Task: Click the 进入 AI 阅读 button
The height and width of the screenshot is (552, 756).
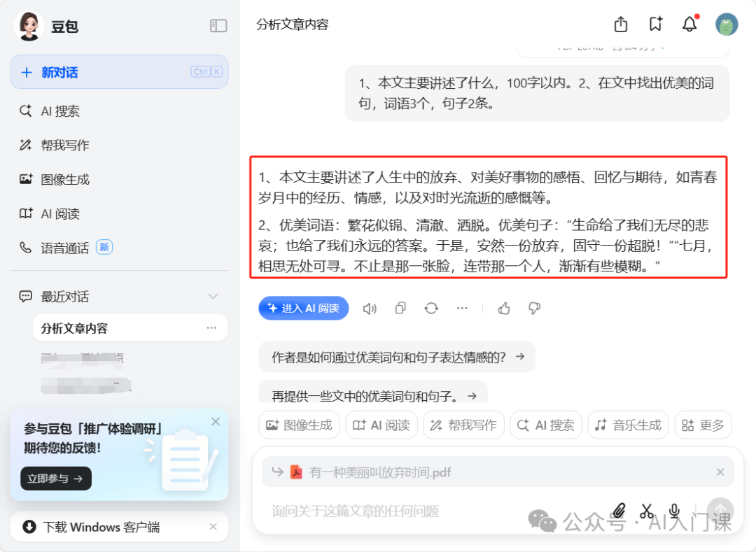Action: pos(303,309)
